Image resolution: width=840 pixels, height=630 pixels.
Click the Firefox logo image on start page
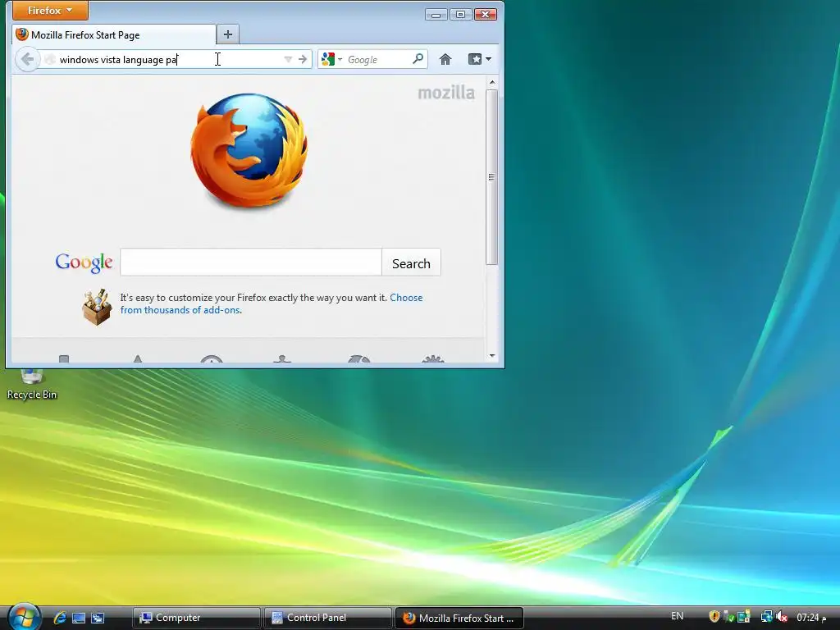click(x=249, y=150)
